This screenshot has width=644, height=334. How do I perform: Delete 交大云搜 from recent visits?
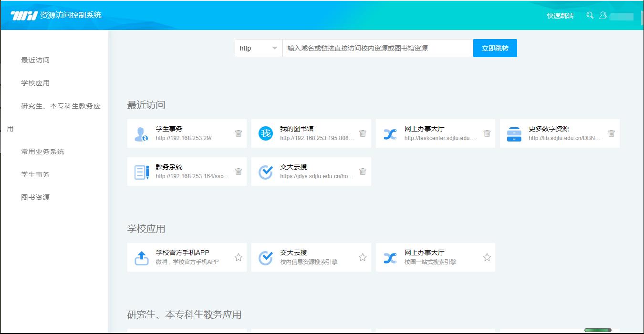[x=363, y=172]
